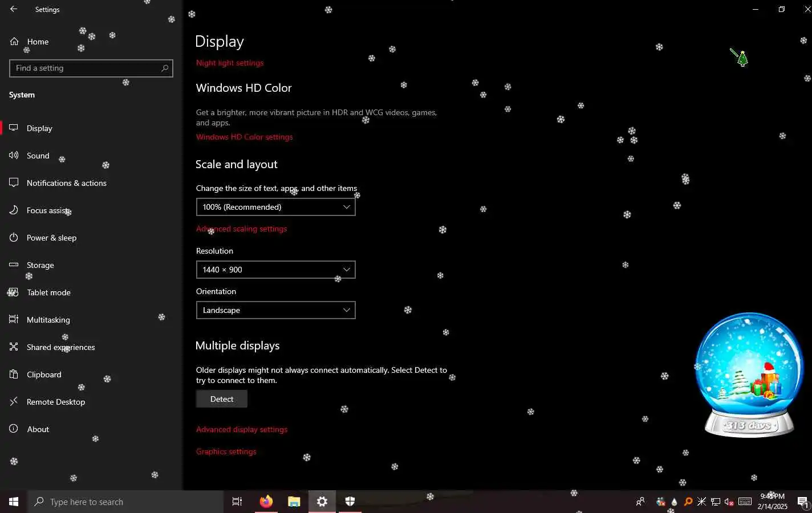
Task: Open the Sound settings section
Action: click(x=91, y=156)
